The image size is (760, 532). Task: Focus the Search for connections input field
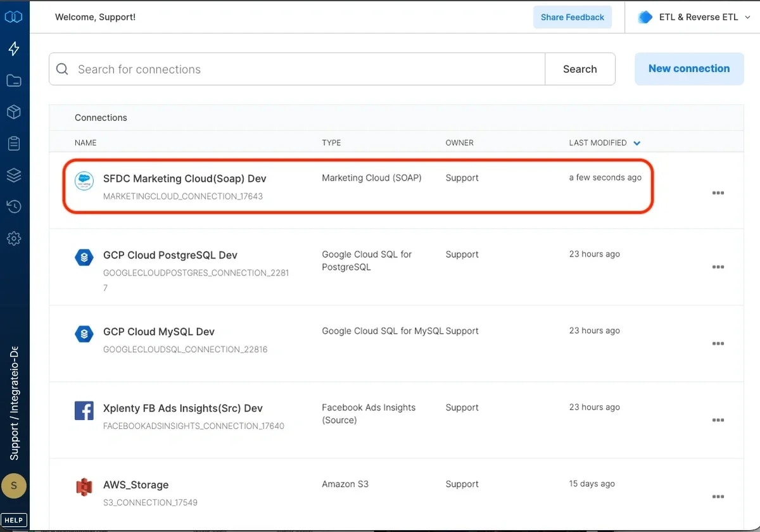tap(297, 69)
